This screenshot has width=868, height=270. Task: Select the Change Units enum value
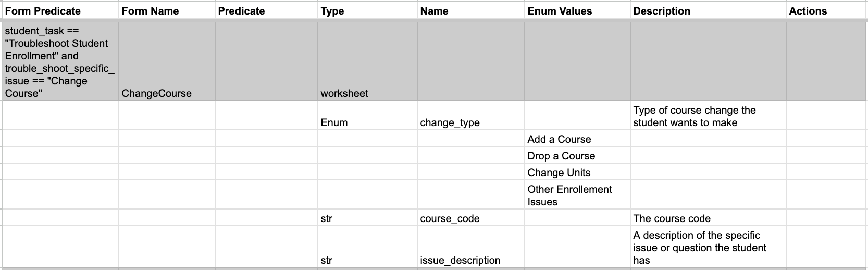click(x=559, y=173)
